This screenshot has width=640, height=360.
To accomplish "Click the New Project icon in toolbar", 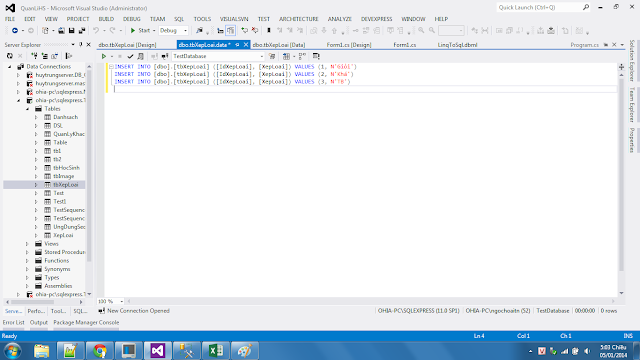I will tap(45, 31).
